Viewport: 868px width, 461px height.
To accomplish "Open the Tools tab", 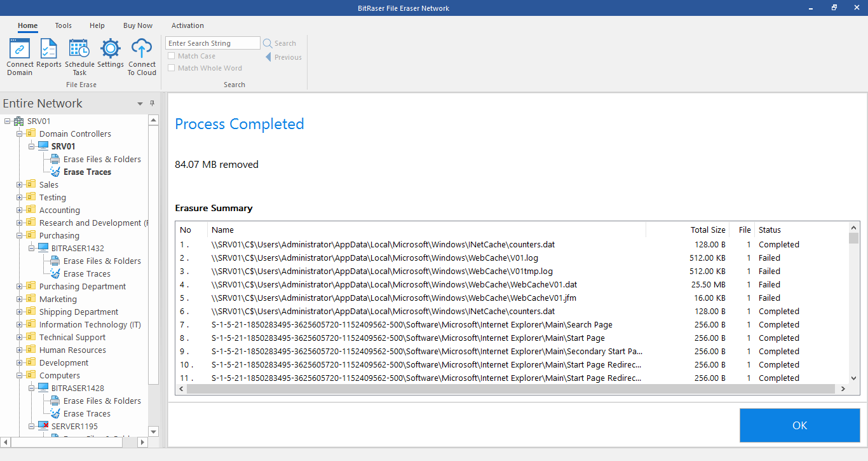I will point(63,25).
